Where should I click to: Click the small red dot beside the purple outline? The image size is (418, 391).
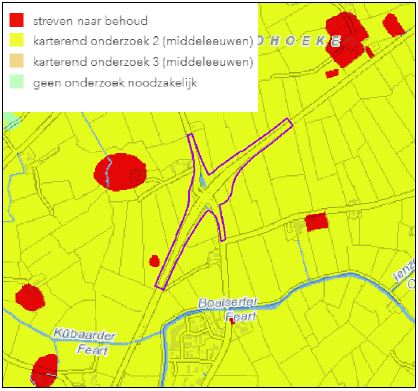coord(154,261)
